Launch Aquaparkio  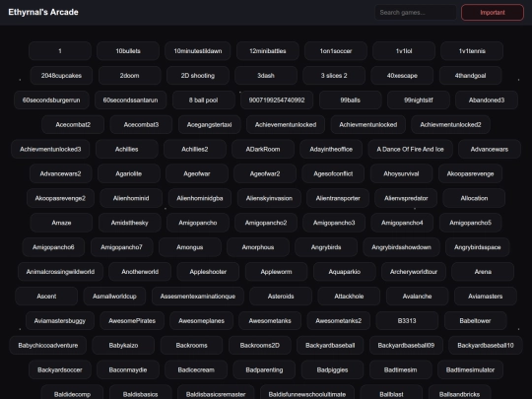[345, 272]
